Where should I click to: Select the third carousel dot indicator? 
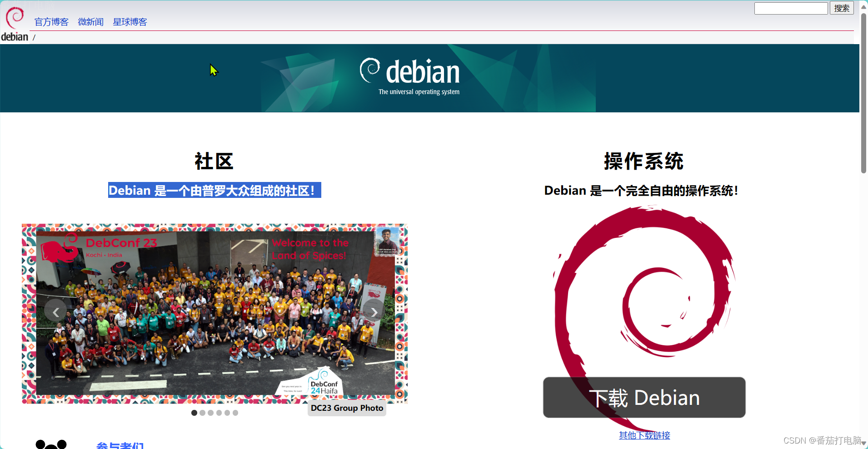210,413
